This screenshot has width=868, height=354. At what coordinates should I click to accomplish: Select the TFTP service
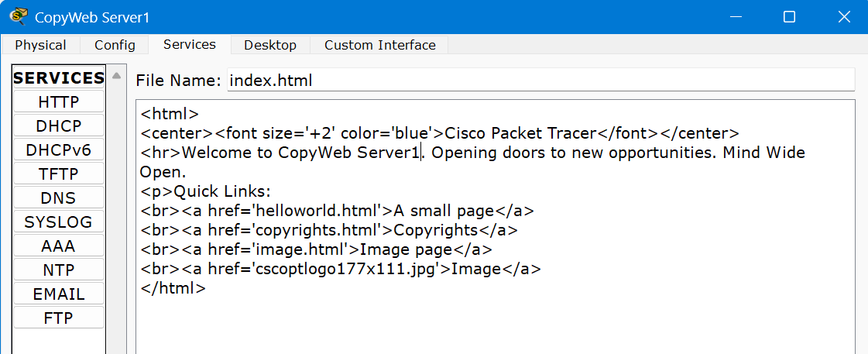pyautogui.click(x=59, y=174)
